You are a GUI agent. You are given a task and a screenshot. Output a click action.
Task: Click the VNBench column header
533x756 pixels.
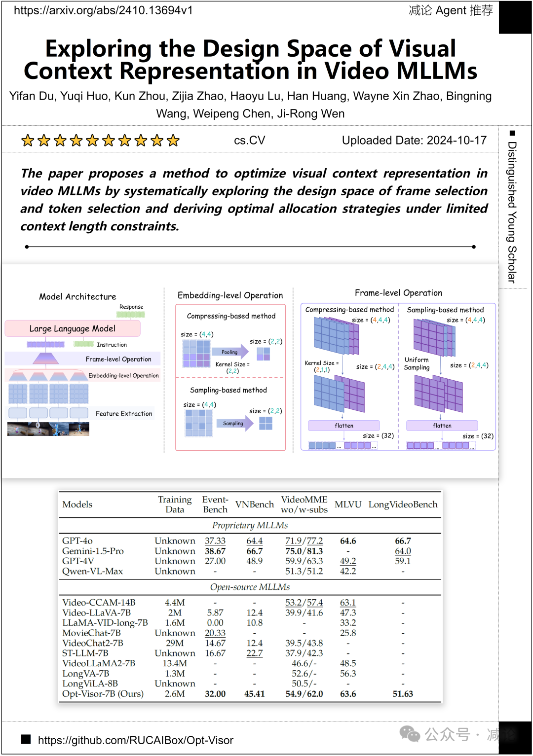tap(255, 504)
